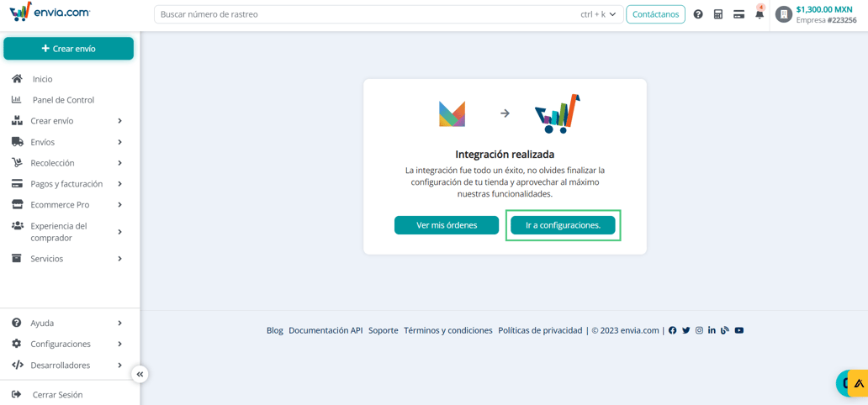Screen dimensions: 868x405
Task: Open the Blog footer link
Action: tap(274, 330)
